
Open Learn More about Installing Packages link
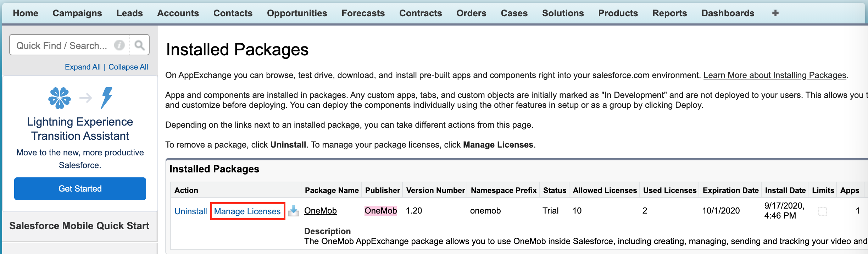[x=775, y=75]
